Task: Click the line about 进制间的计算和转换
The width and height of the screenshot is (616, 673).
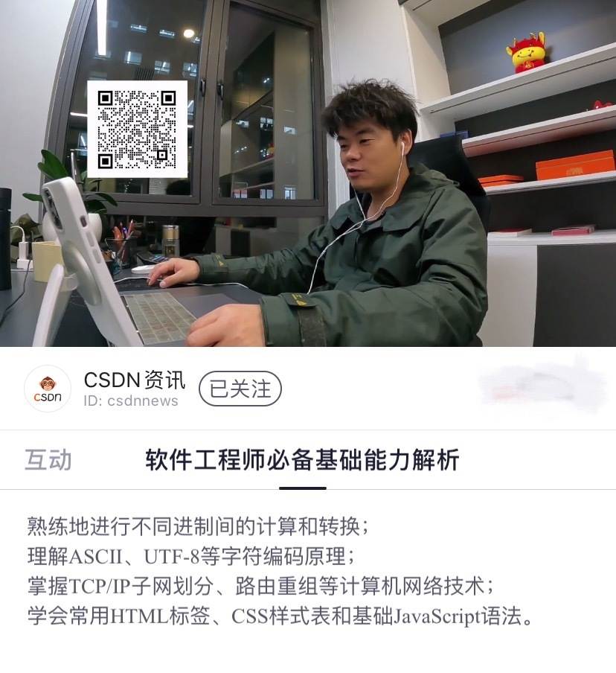Action: 198,526
